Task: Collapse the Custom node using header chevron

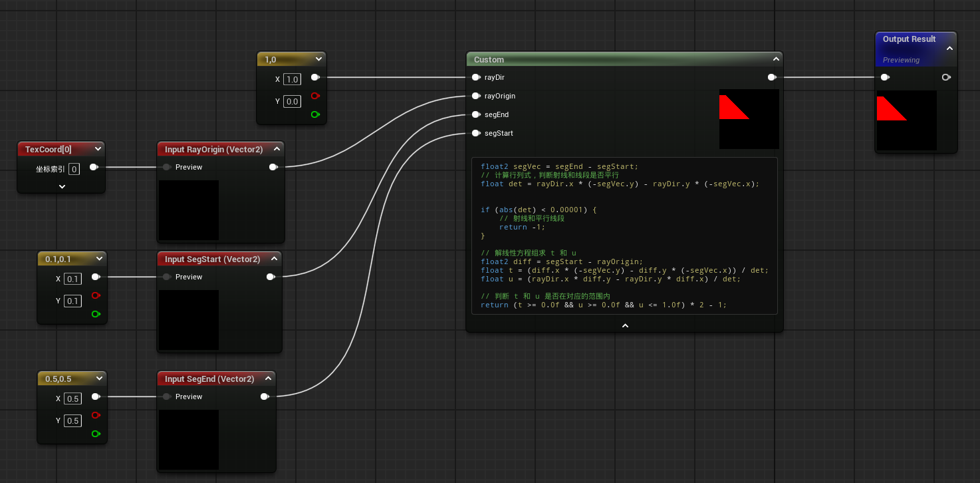Action: tap(775, 59)
